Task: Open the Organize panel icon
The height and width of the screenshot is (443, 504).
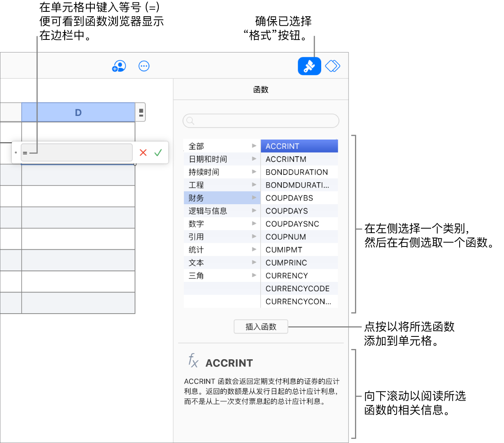Action: coord(332,66)
